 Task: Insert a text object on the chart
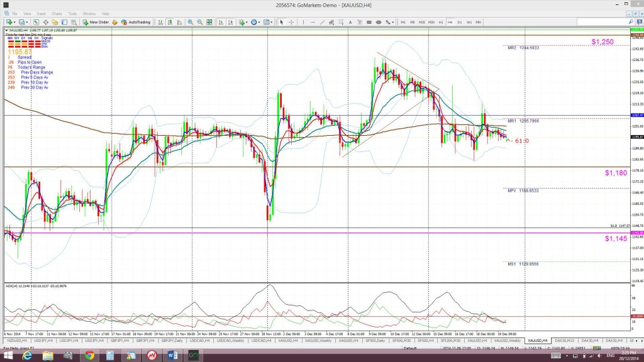point(350,22)
